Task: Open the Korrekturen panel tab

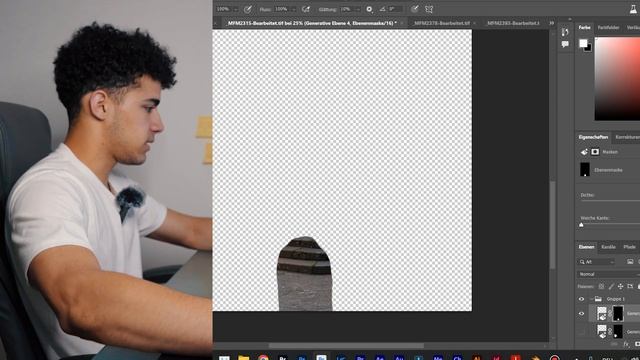Action: tap(627, 137)
